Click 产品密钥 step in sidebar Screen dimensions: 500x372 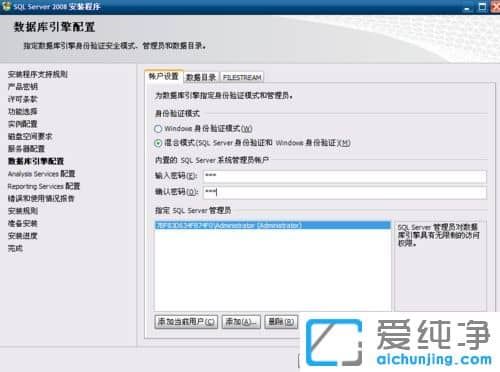23,87
